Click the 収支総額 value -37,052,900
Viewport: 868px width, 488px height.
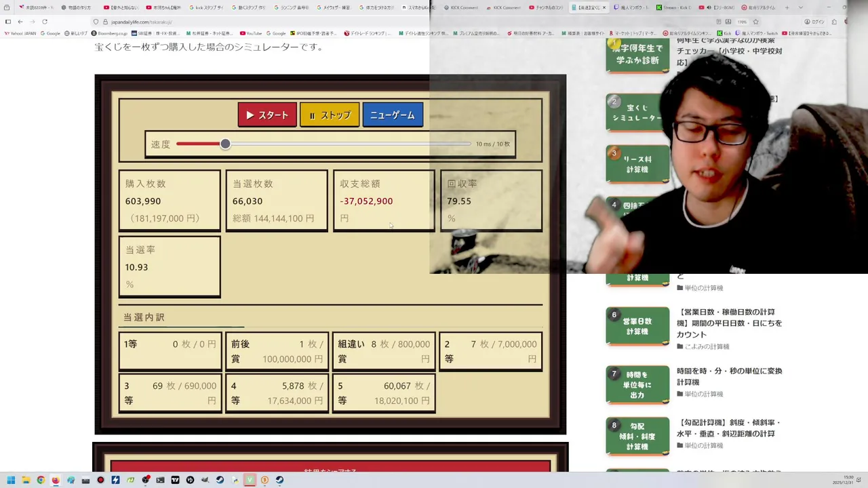coord(366,201)
